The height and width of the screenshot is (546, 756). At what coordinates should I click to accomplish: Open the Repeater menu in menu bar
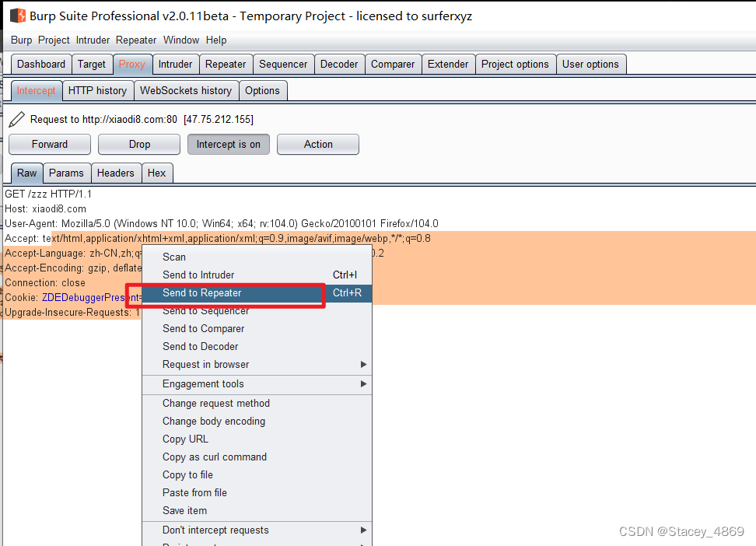coord(136,40)
